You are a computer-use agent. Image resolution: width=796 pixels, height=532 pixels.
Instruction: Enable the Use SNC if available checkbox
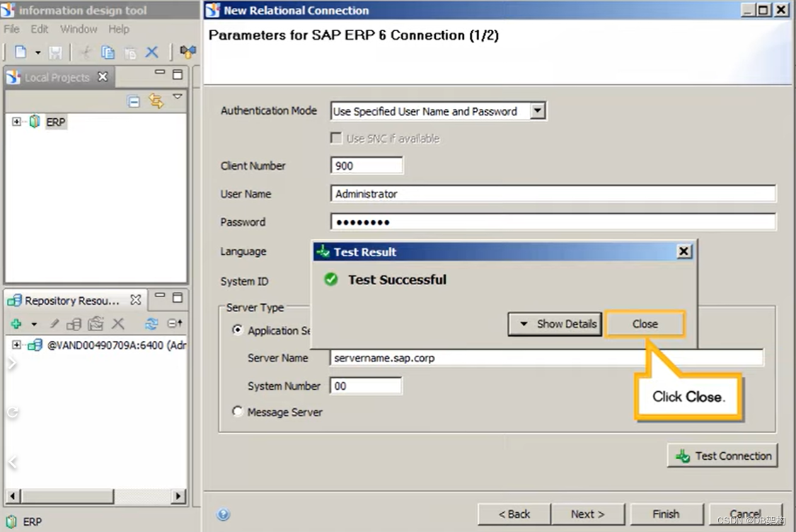pos(336,137)
